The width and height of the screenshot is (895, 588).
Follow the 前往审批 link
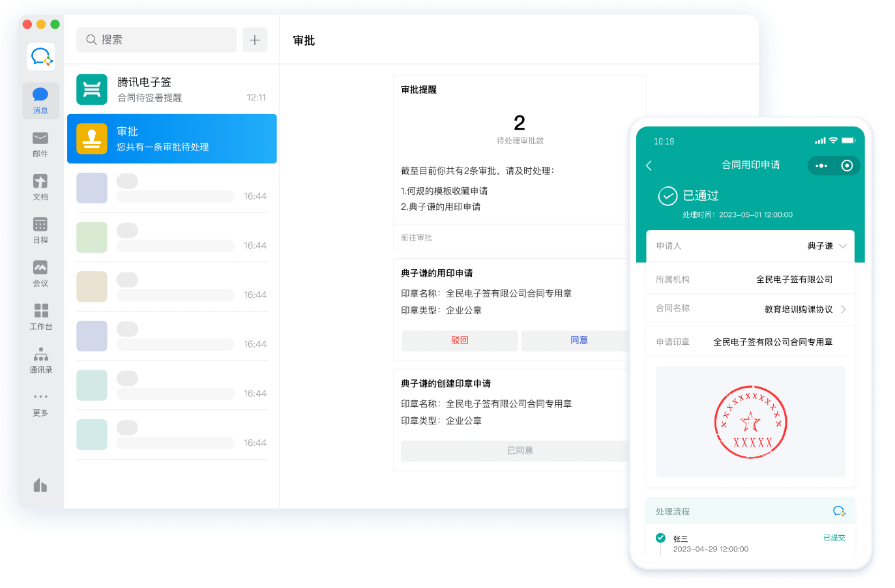tap(417, 238)
